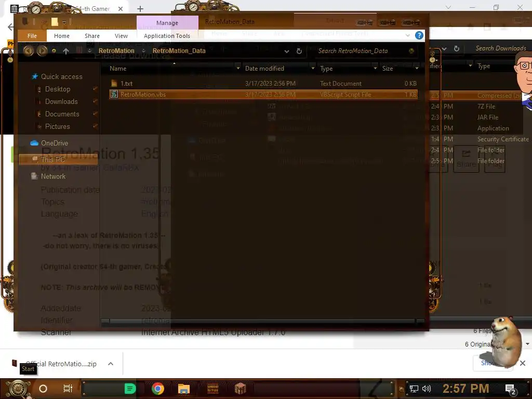Open Task View on the taskbar
Image resolution: width=532 pixels, height=399 pixels.
coord(68,389)
